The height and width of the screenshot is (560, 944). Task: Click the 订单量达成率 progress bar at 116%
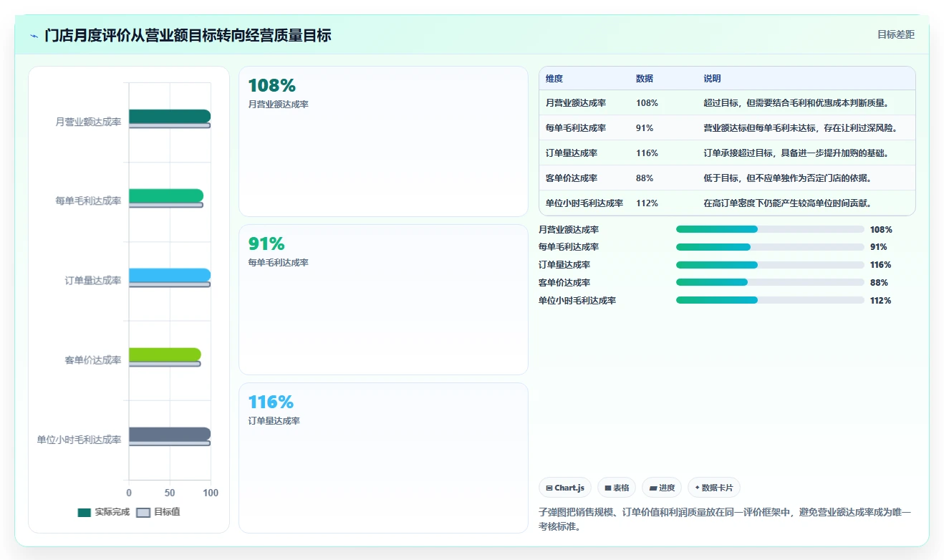(770, 265)
